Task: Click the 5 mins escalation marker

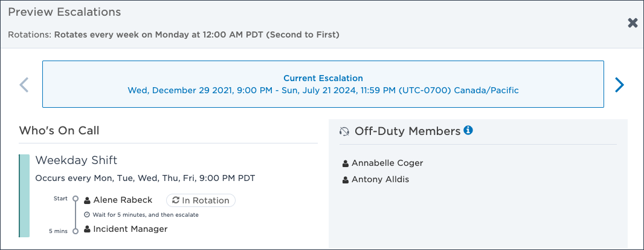Action: tap(75, 231)
